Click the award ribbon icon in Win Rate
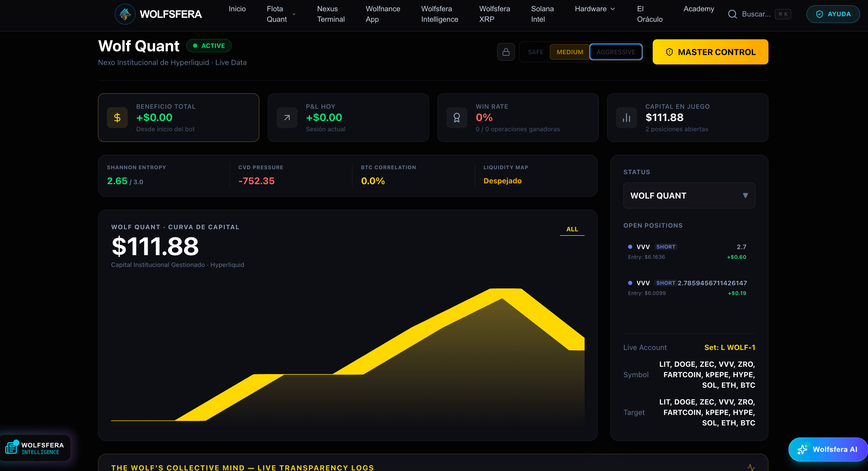 point(457,118)
